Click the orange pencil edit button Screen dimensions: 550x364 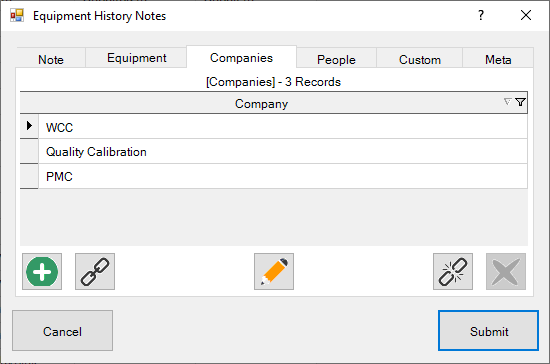pyautogui.click(x=274, y=272)
